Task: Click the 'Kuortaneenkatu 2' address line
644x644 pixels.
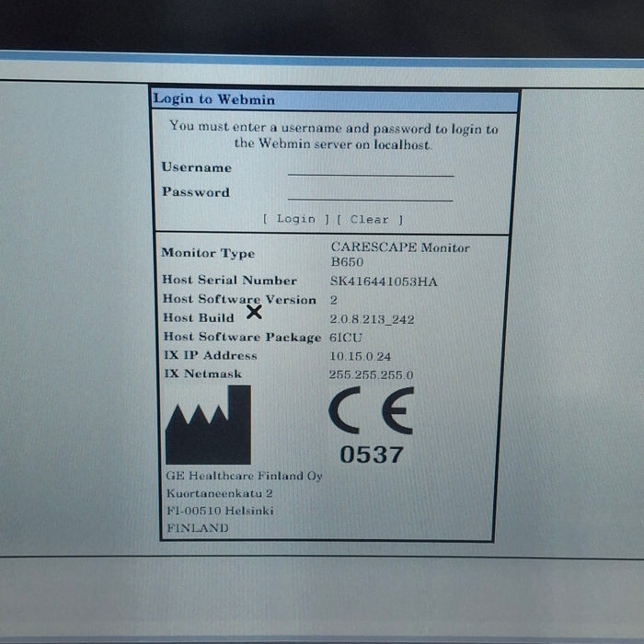Action: tap(219, 493)
